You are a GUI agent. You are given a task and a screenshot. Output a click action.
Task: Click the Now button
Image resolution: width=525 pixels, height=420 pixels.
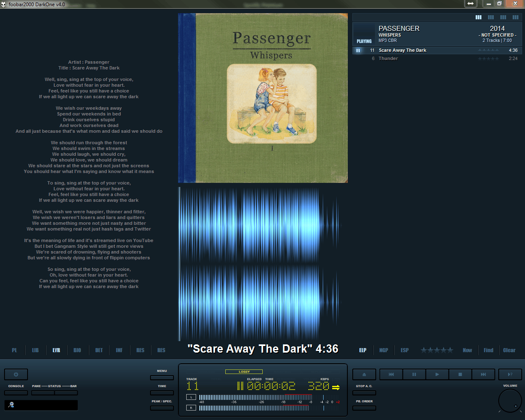click(x=467, y=350)
